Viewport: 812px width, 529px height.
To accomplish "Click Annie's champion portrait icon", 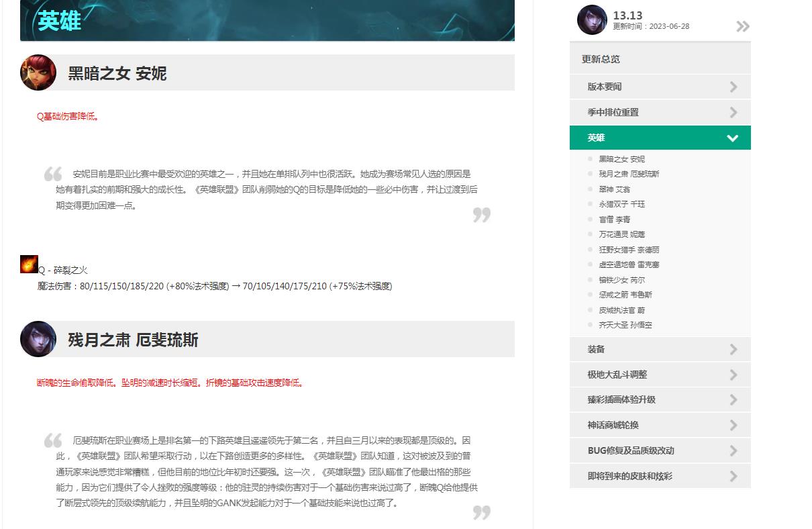I will 38,73.
